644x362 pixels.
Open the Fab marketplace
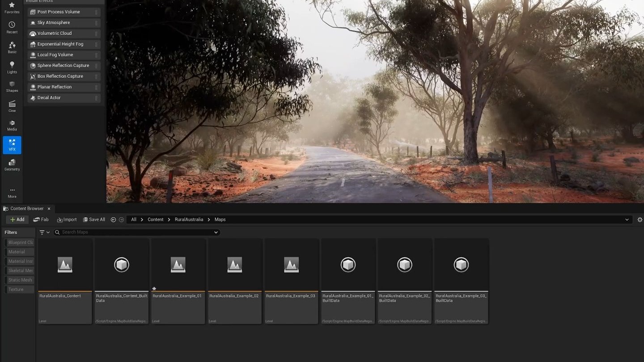41,220
